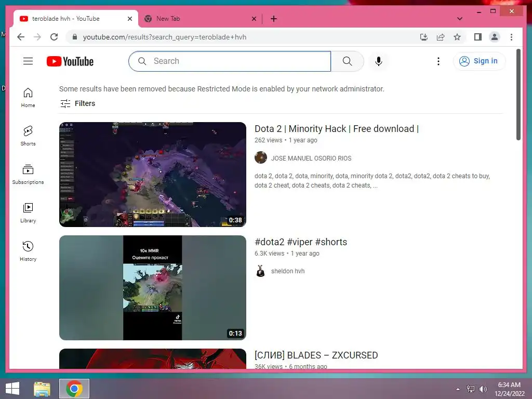This screenshot has height=399, width=532.
Task: Open the Dota 2 Minority Hack thumbnail
Action: pyautogui.click(x=153, y=175)
